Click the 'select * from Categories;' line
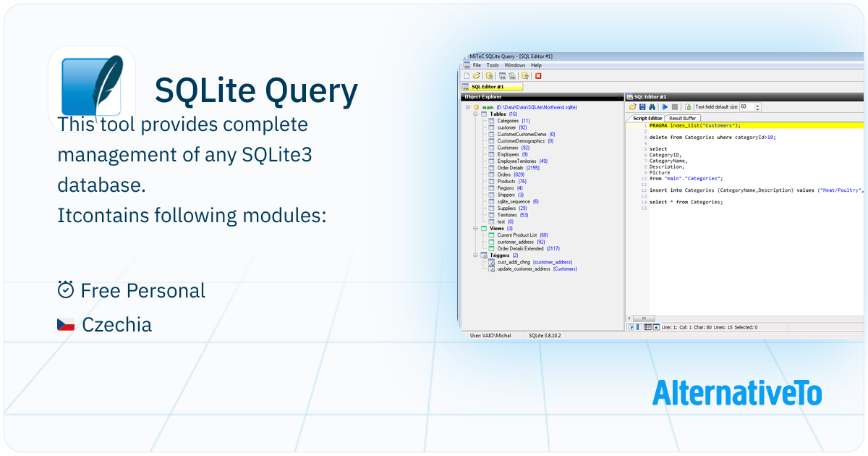Viewport: 868px width, 456px height. point(686,202)
